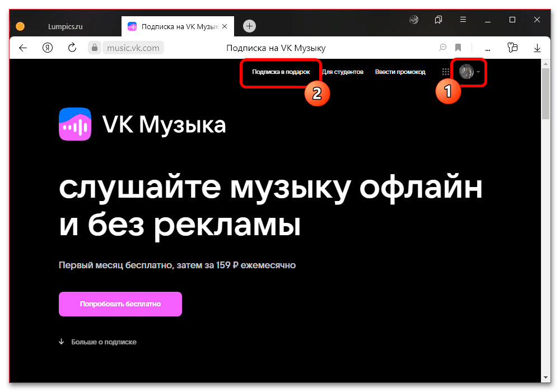Close the Подписка на VK Музыку tab
Image resolution: width=560 pixels, height=392 pixels.
225,26
